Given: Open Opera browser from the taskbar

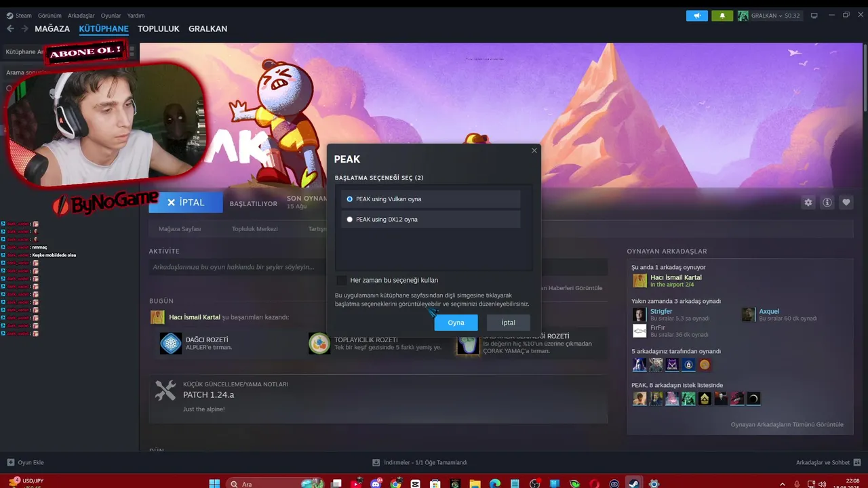Looking at the screenshot, I should pyautogui.click(x=595, y=484).
